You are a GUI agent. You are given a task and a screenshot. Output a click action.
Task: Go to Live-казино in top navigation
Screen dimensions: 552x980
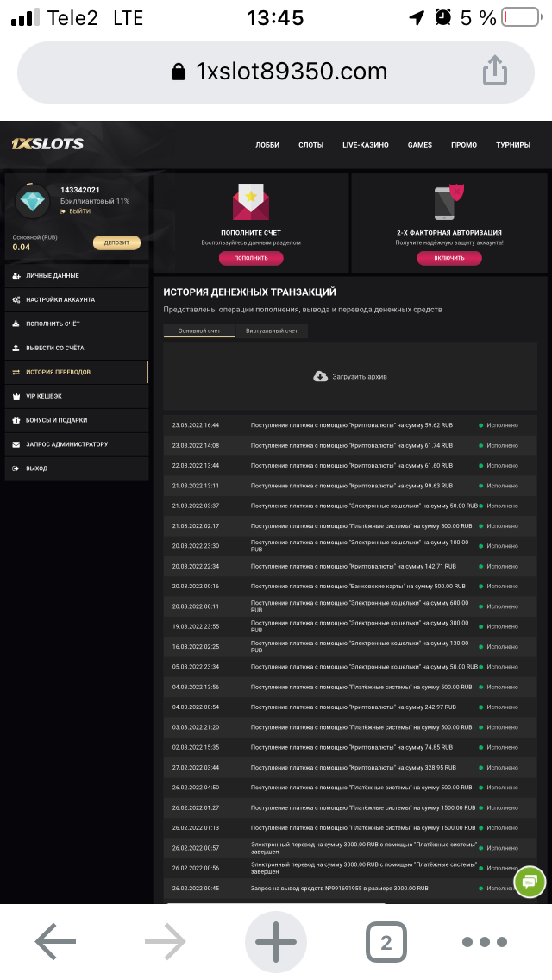click(x=365, y=145)
